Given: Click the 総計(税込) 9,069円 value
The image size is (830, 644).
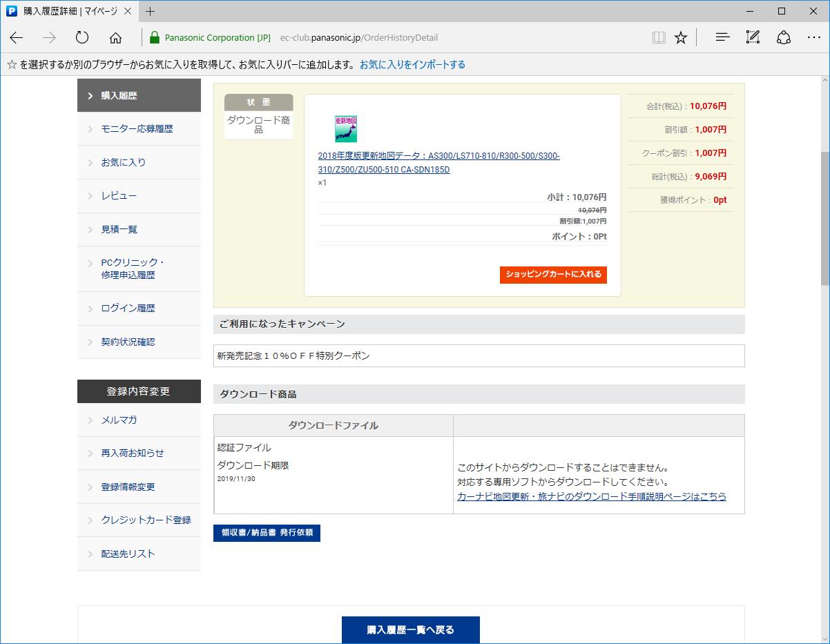Looking at the screenshot, I should [711, 177].
